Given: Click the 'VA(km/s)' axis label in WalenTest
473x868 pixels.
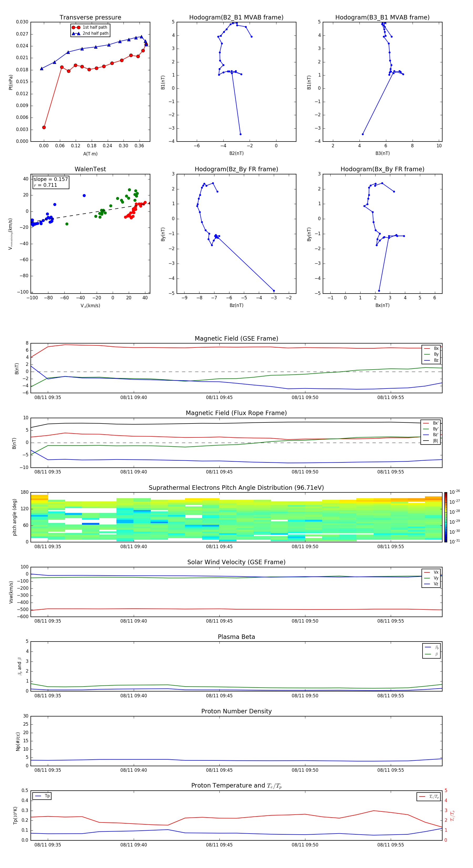Looking at the screenshot, I should click(90, 306).
